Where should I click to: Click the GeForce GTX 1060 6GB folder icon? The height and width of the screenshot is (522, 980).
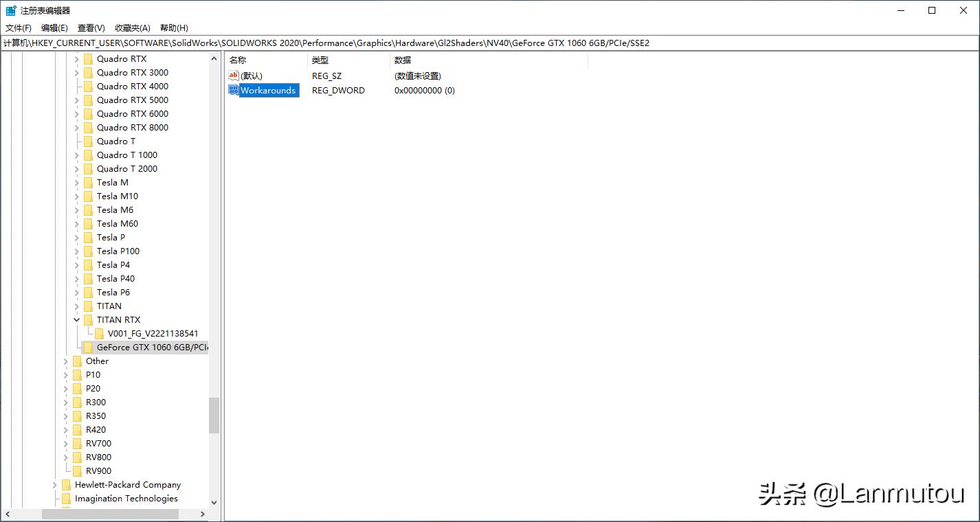pyautogui.click(x=88, y=347)
